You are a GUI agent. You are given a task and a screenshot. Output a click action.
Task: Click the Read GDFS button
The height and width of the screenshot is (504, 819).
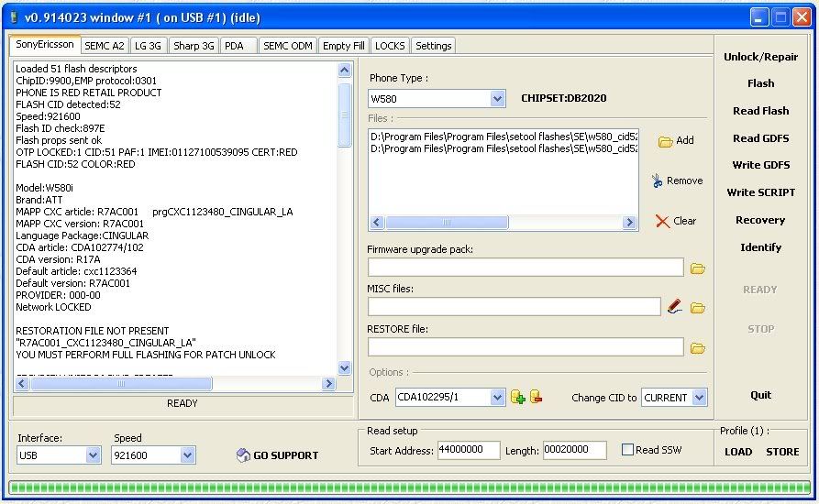pos(760,138)
